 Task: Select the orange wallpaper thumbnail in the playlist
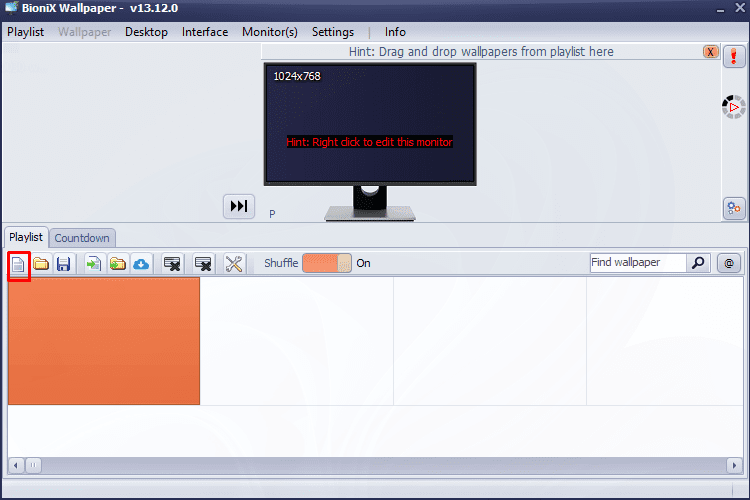104,341
